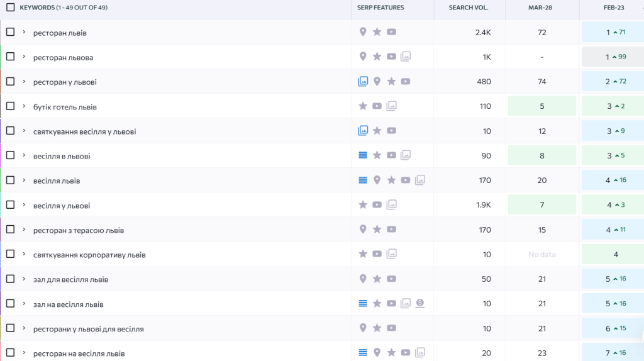This screenshot has width=644, height=361.
Task: Expand ресторани у львові для весілля row
Action: click(x=24, y=328)
